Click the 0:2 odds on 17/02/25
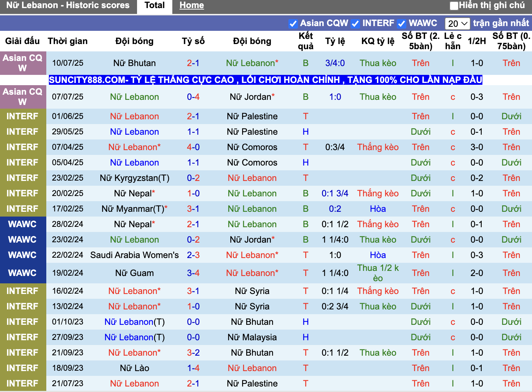Viewport: 532px width, 392px height. point(335,209)
